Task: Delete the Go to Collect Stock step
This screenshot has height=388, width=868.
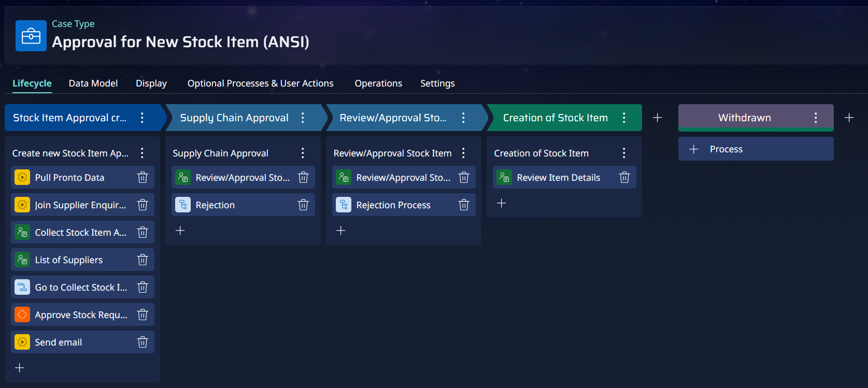Action: tap(143, 288)
